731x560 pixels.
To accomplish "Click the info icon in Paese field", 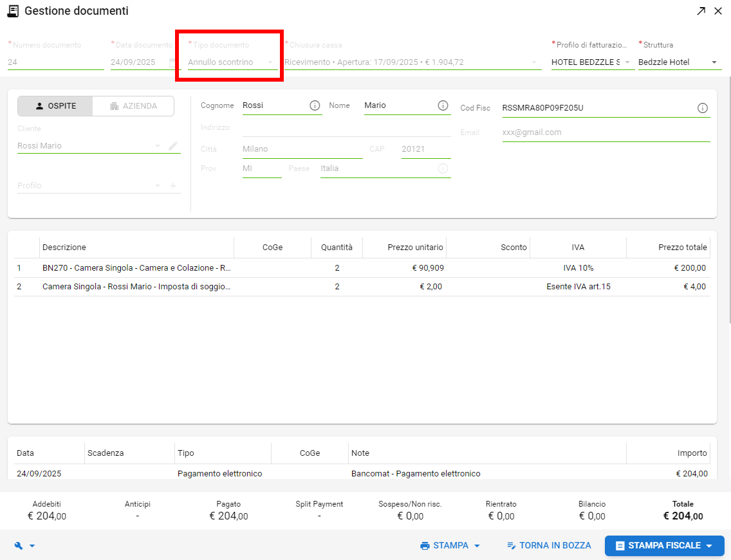I will (x=443, y=168).
